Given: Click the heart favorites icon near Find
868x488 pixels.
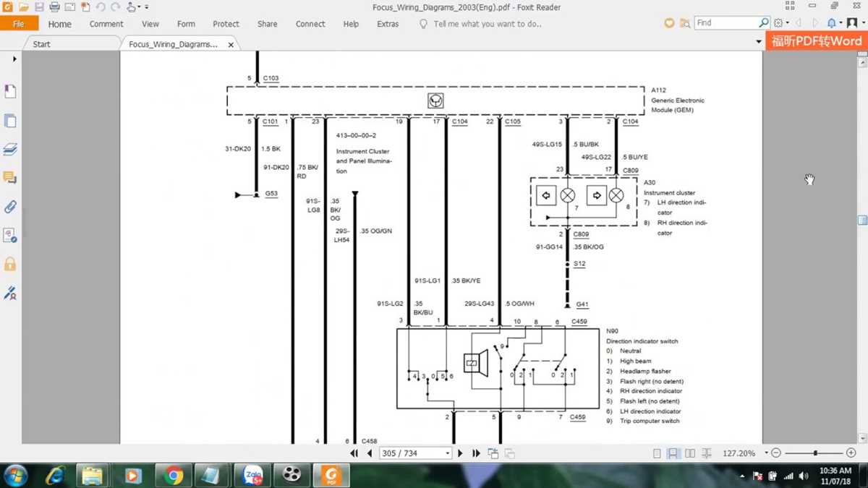Looking at the screenshot, I should pyautogui.click(x=669, y=23).
